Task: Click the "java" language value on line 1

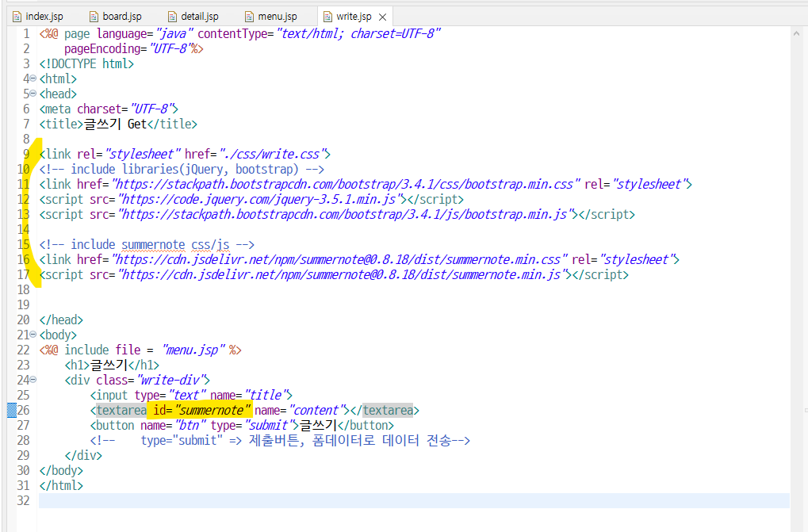Action: point(174,34)
